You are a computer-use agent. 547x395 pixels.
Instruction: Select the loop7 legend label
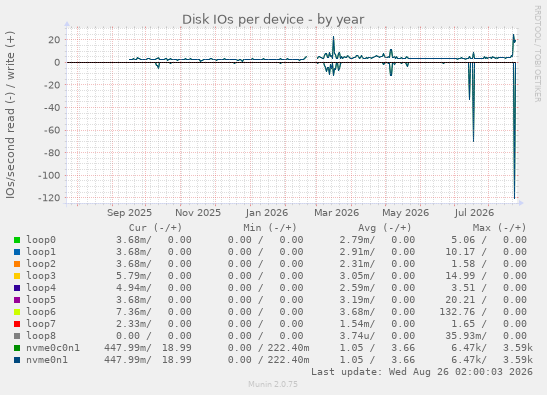(x=41, y=323)
